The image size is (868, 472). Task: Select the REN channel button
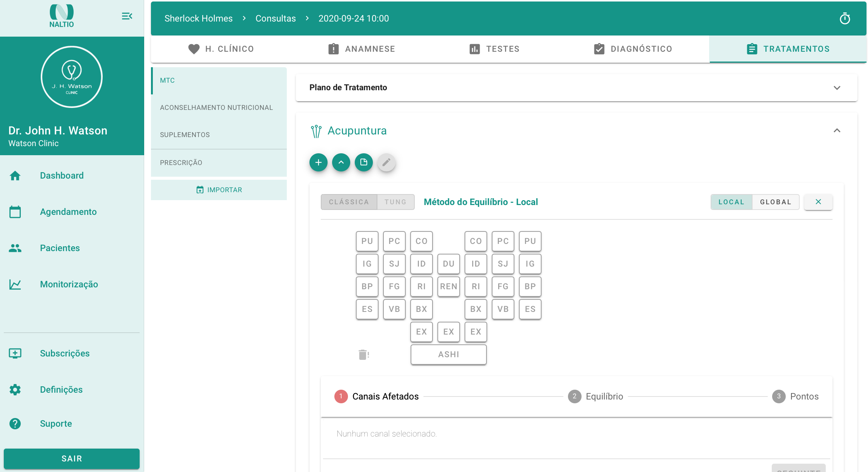point(448,287)
